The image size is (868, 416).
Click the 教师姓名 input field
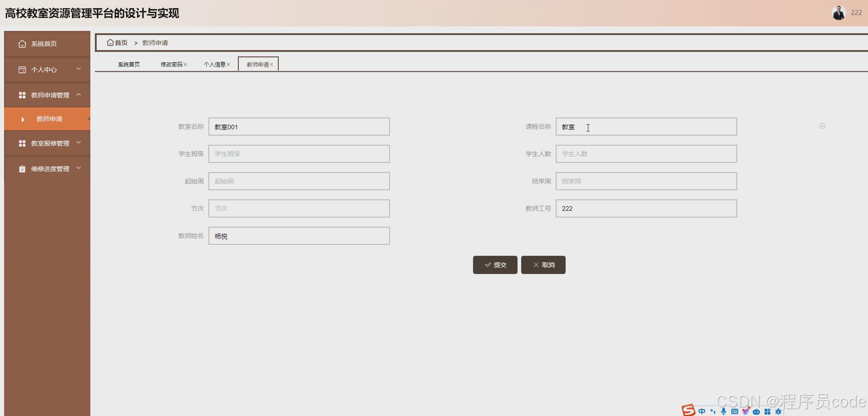coord(299,236)
